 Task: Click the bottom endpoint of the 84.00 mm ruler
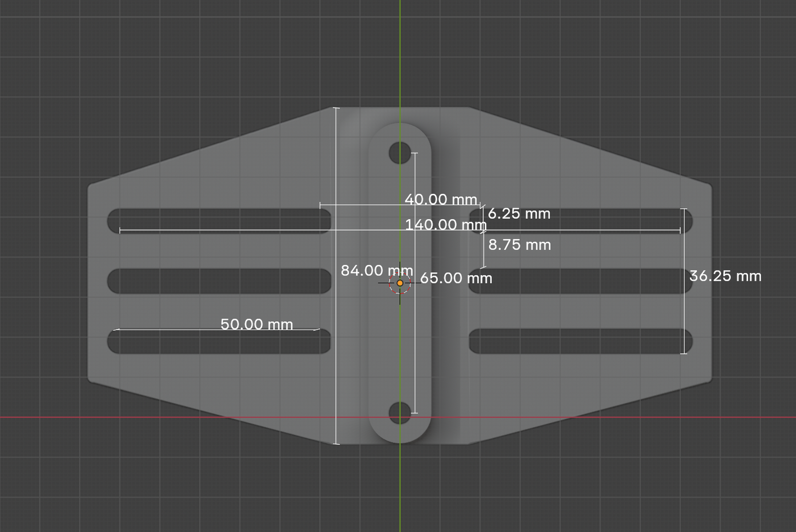337,444
